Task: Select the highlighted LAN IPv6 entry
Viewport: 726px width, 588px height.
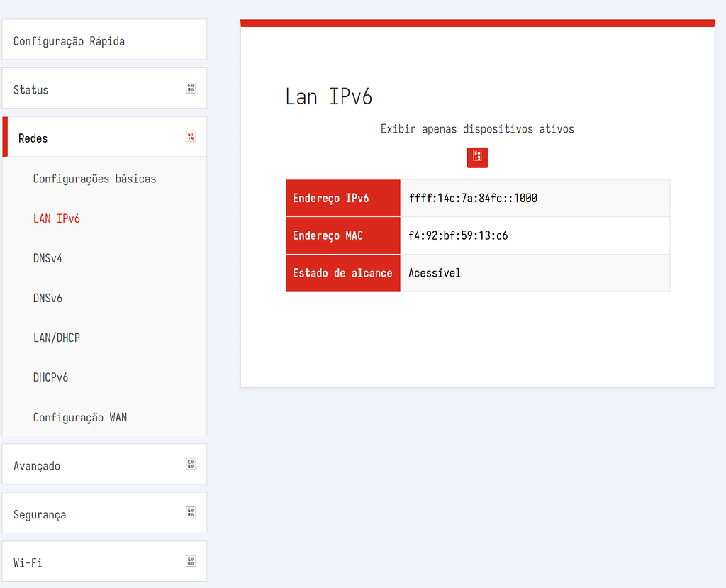Action: pos(57,218)
